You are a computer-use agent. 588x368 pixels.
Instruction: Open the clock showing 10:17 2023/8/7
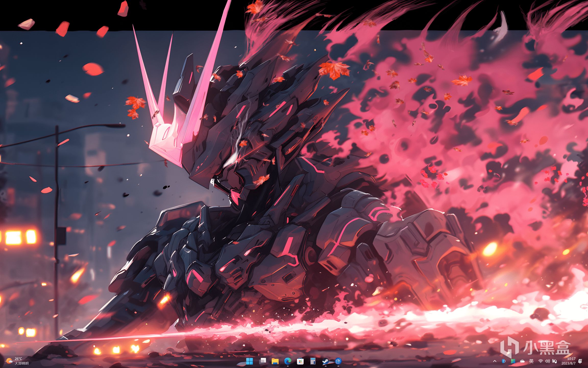(x=568, y=361)
